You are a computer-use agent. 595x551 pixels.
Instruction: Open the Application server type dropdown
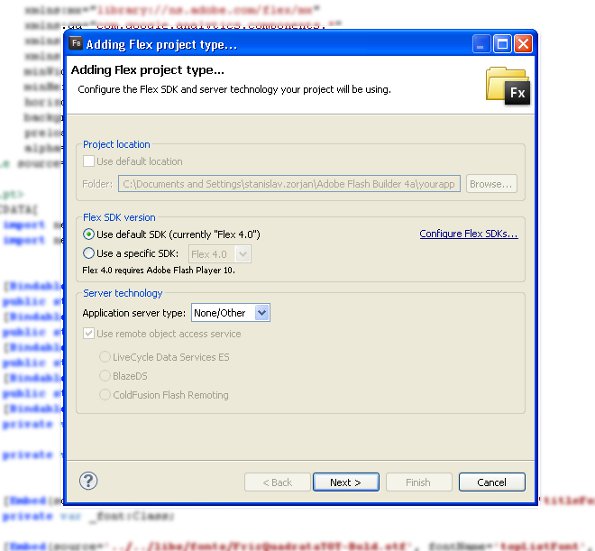point(231,313)
